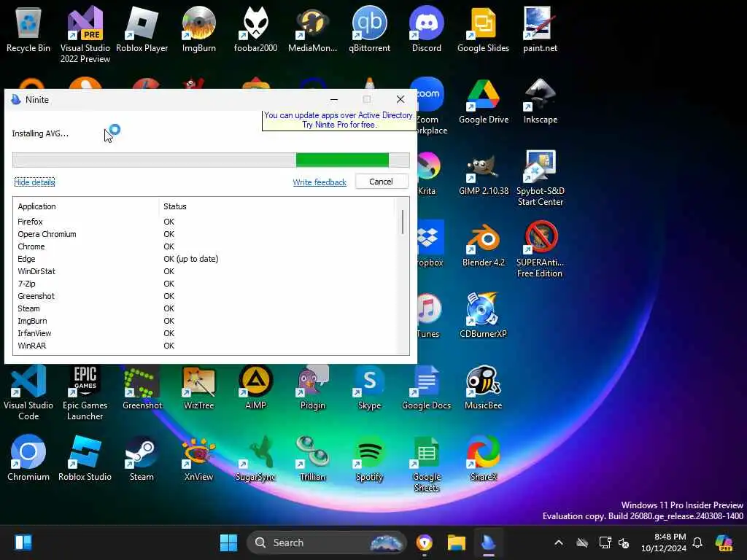Open the Windows Start menu
Image resolution: width=747 pixels, height=560 pixels.
point(228,542)
